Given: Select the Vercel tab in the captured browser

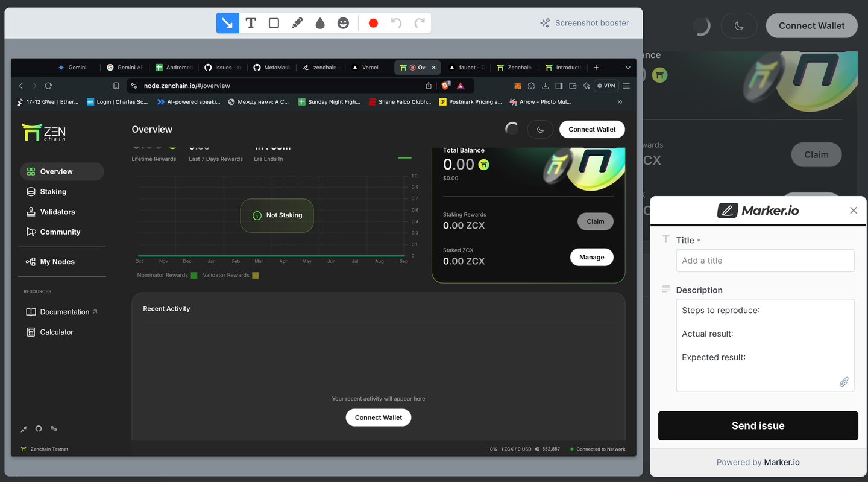Looking at the screenshot, I should click(370, 68).
